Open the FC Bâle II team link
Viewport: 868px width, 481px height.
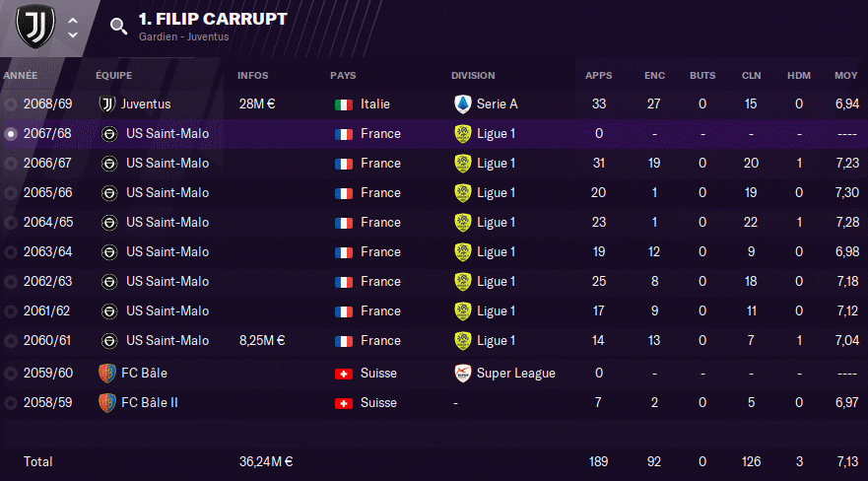150,402
